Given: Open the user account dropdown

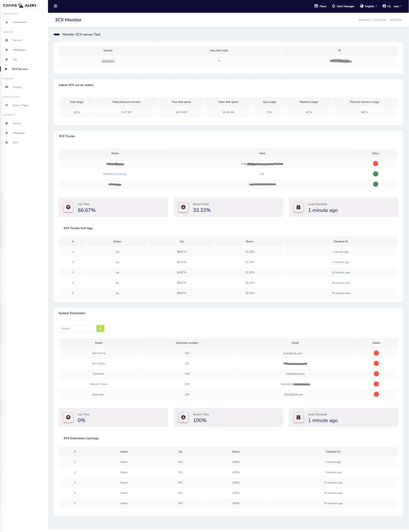Looking at the screenshot, I should pyautogui.click(x=392, y=6).
